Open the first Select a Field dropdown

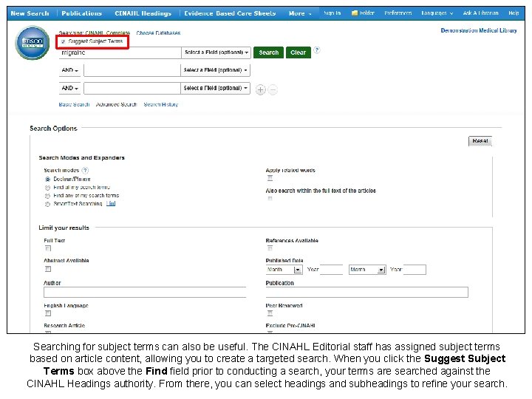(x=216, y=52)
